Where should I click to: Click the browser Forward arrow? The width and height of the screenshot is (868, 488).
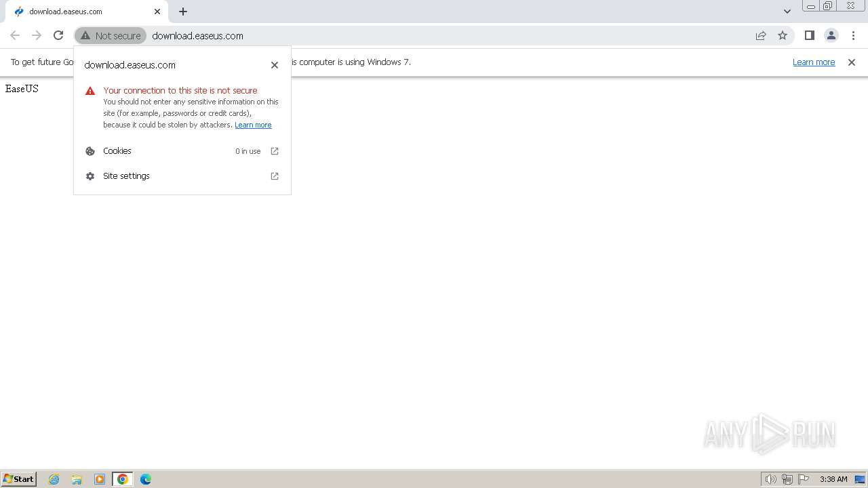37,35
